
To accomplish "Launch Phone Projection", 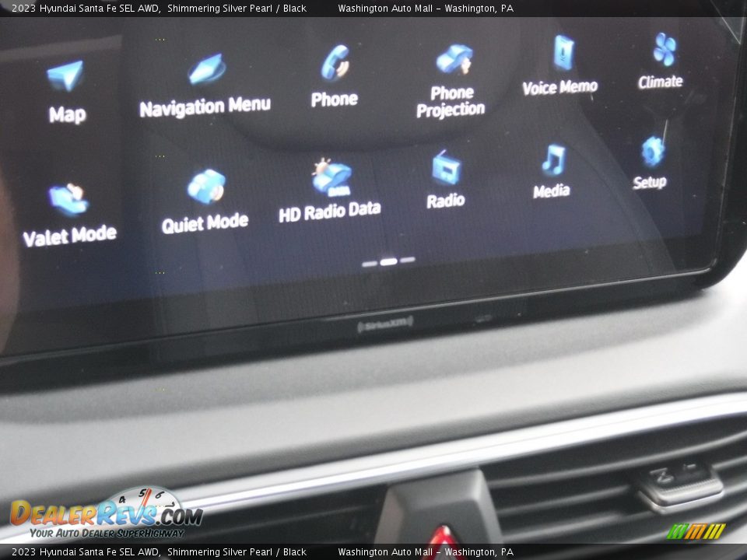I will click(x=454, y=60).
